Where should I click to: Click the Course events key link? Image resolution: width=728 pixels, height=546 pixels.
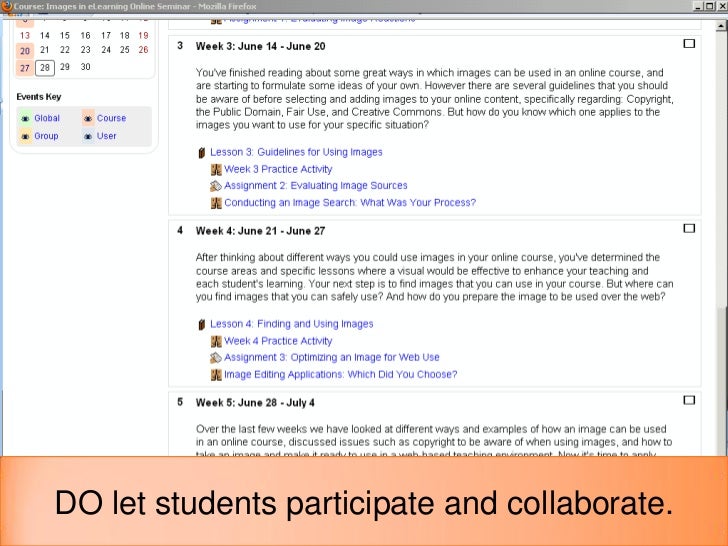coord(111,118)
